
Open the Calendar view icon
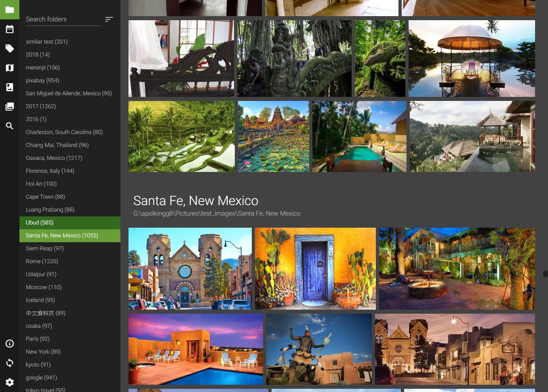(10, 29)
